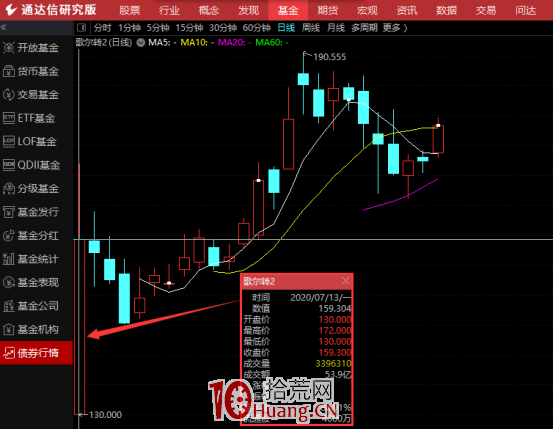This screenshot has width=554, height=430.
Task: Click the 基金公司 sidebar icon
Action: click(8, 306)
